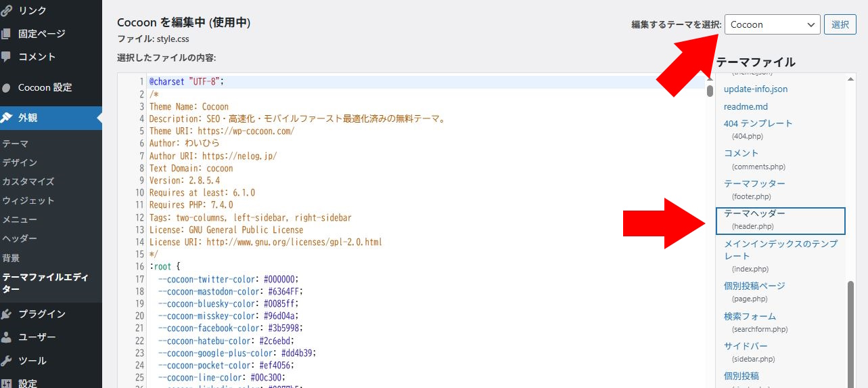Open 個別投稿 theme file
The height and width of the screenshot is (388, 868).
pos(741,376)
